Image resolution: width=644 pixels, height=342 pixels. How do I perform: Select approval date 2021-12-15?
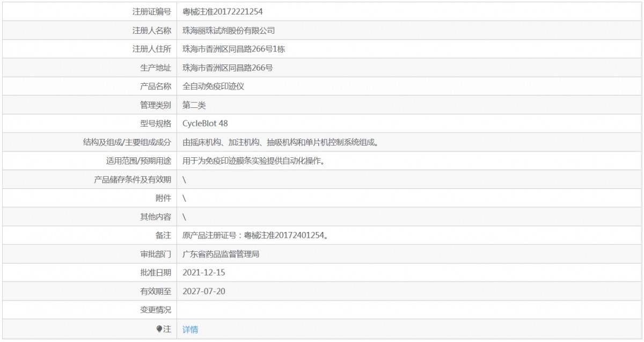(204, 273)
